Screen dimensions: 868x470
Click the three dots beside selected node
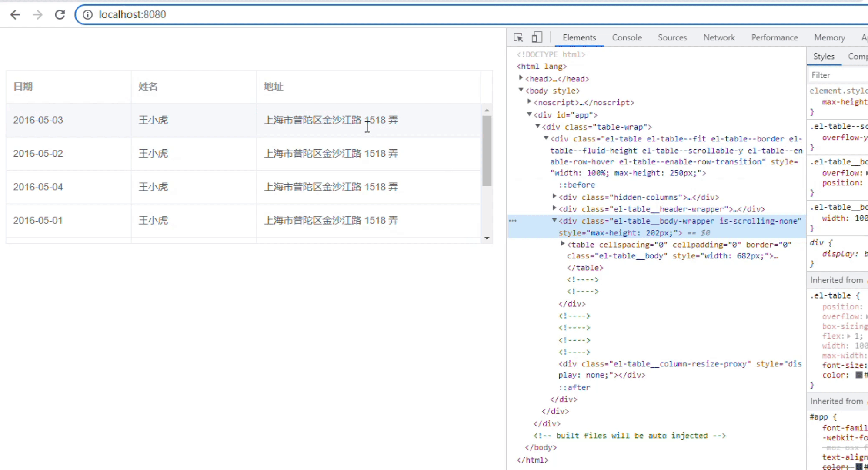(x=513, y=221)
